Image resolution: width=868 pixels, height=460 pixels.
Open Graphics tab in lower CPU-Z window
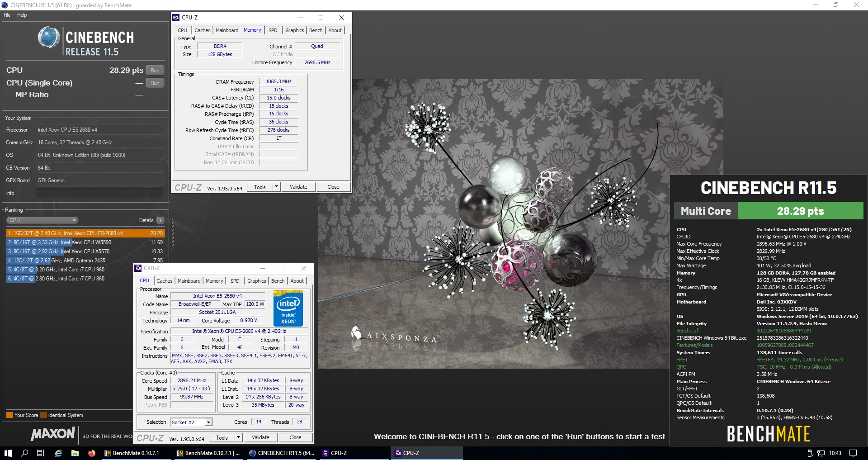tap(256, 281)
